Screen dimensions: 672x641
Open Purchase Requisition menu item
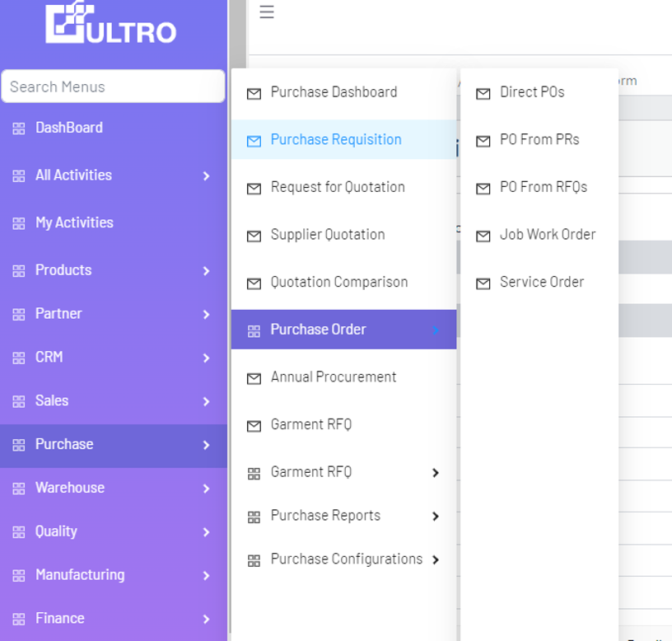point(336,139)
